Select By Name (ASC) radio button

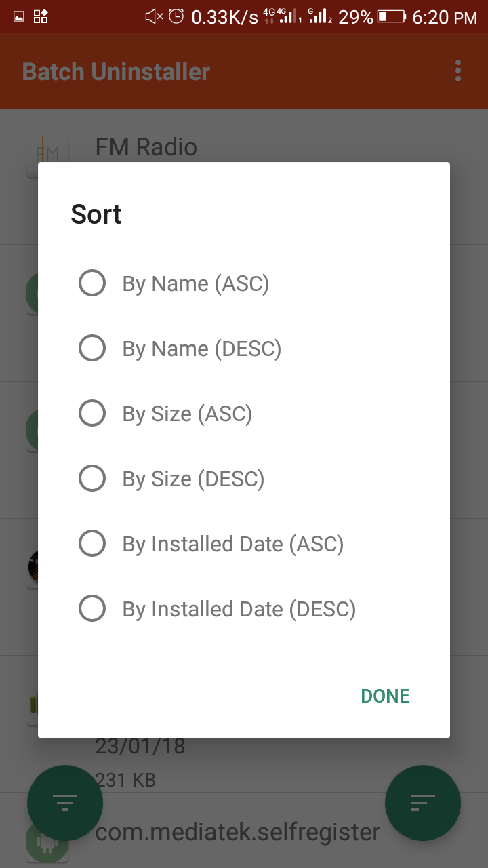pos(92,283)
